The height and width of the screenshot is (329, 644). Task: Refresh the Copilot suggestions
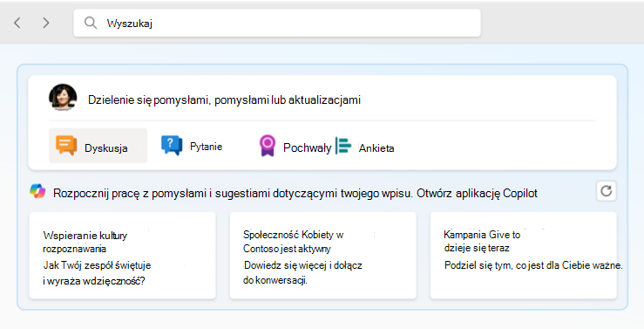(607, 191)
